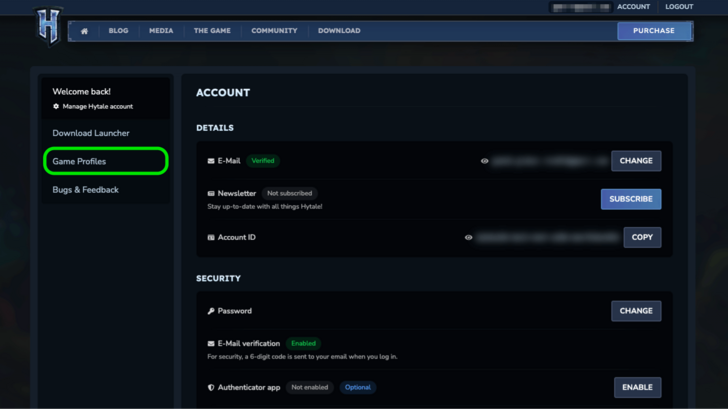Screen dimensions: 728x409
Task: Click the Verified badge next to E-Mail
Action: pyautogui.click(x=263, y=161)
